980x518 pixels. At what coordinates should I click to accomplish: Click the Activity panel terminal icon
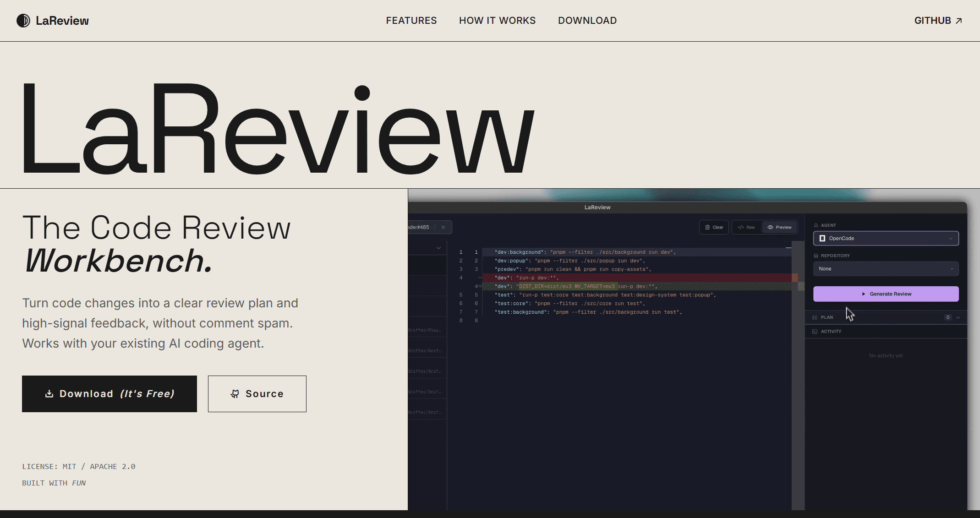815,332
